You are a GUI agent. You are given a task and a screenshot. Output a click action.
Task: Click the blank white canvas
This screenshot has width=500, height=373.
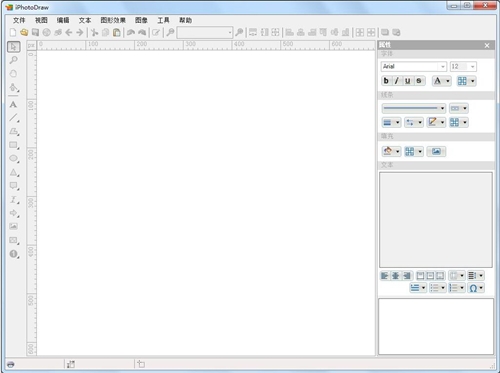point(206,203)
